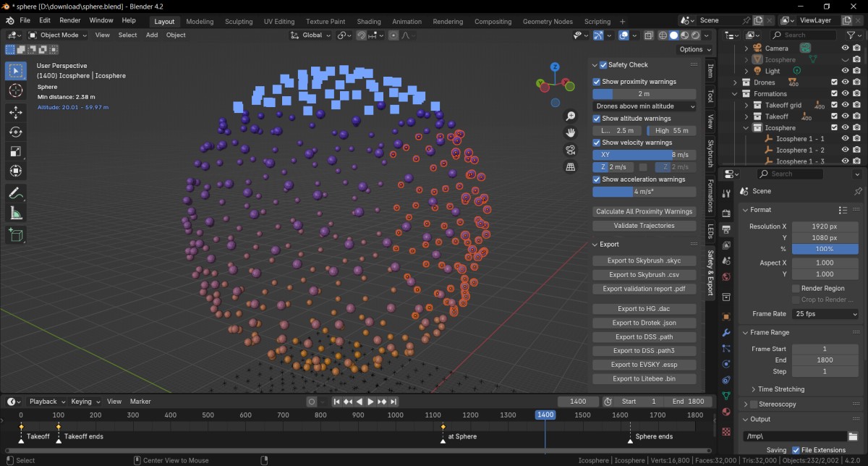Open the Frame Rate dropdown

(x=825, y=313)
